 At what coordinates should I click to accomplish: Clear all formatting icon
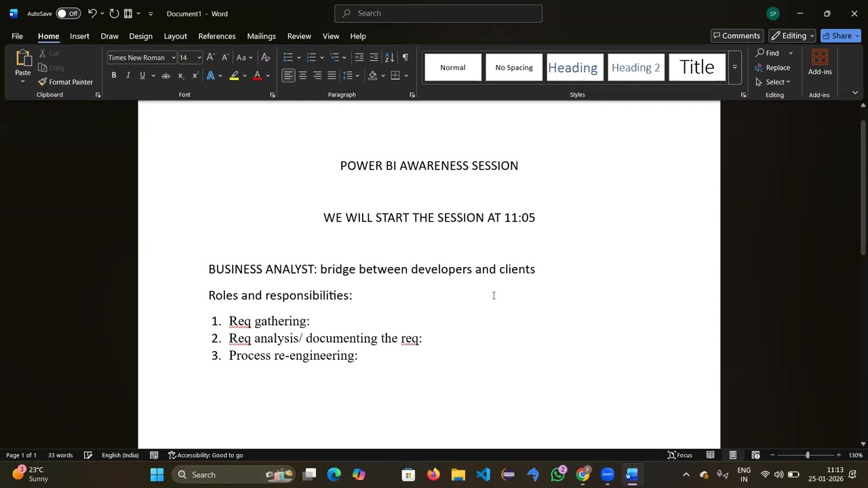click(266, 58)
